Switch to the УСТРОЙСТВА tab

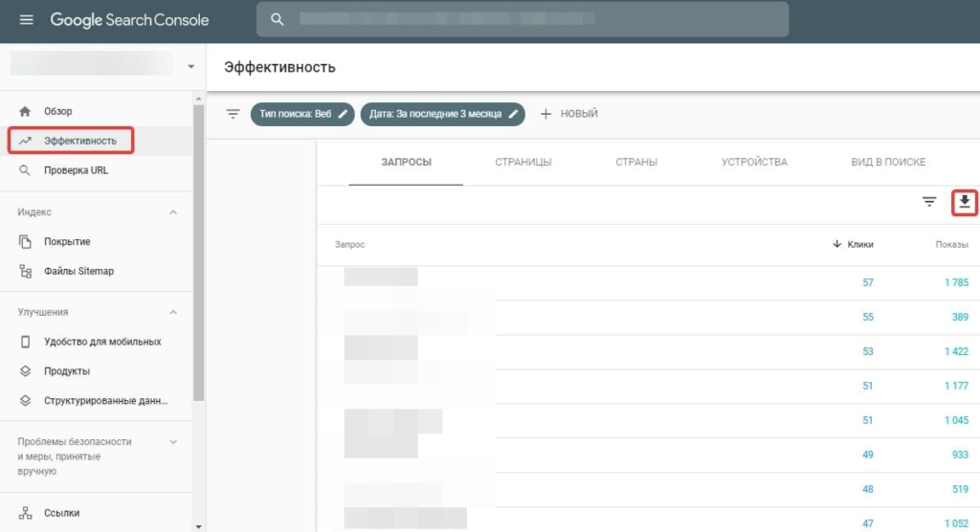[x=754, y=162]
